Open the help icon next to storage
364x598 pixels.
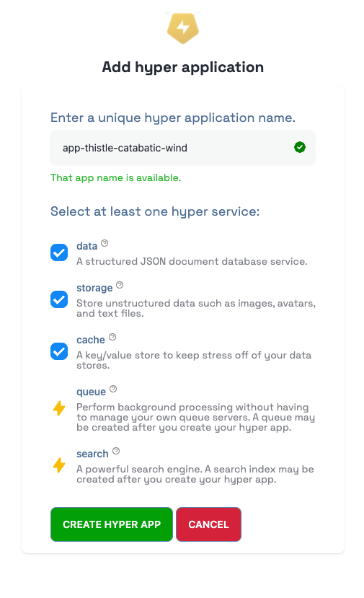pyautogui.click(x=120, y=285)
